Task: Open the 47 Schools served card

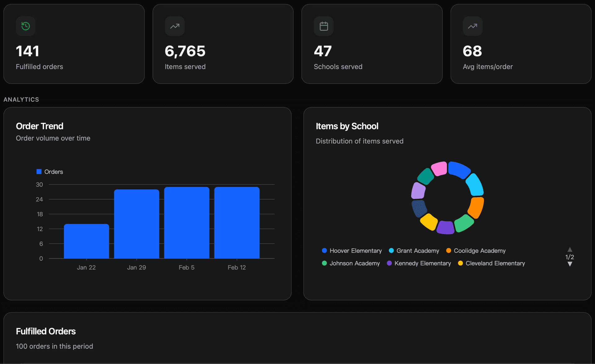Action: tap(372, 43)
